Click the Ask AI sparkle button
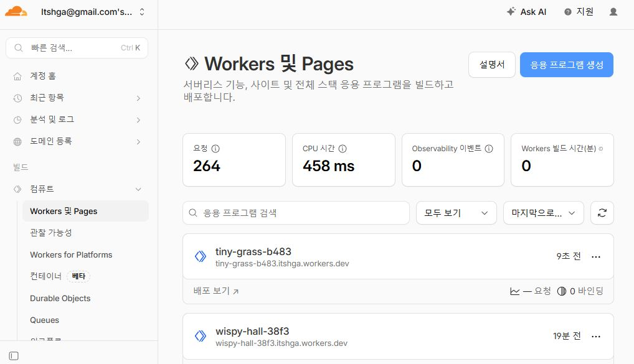 tap(526, 12)
